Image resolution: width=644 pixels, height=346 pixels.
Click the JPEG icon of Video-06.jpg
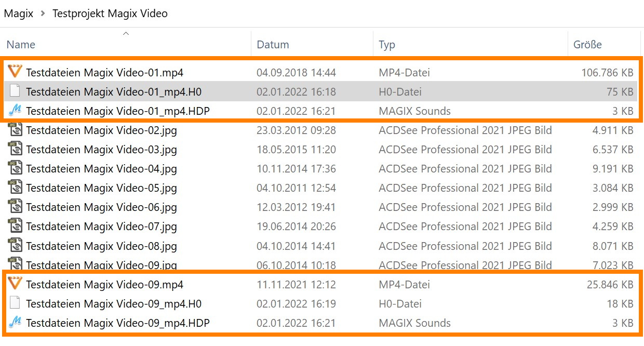click(x=15, y=207)
